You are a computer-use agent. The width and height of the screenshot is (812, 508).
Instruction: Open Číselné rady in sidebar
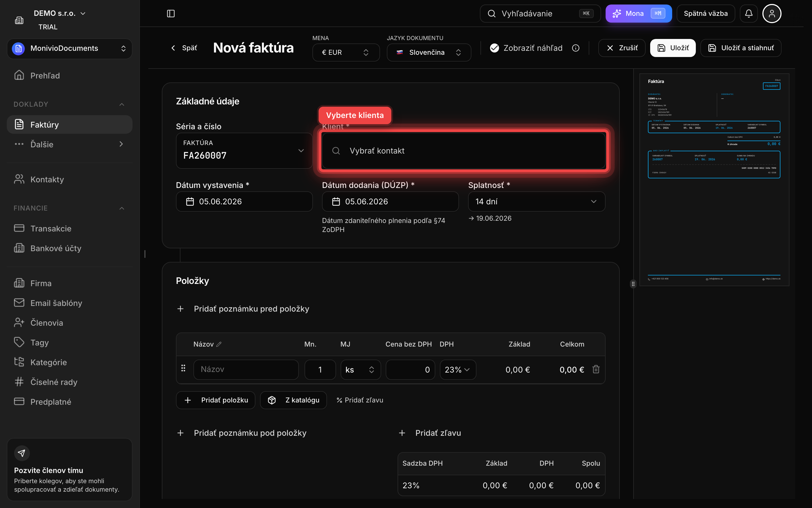coord(69,382)
